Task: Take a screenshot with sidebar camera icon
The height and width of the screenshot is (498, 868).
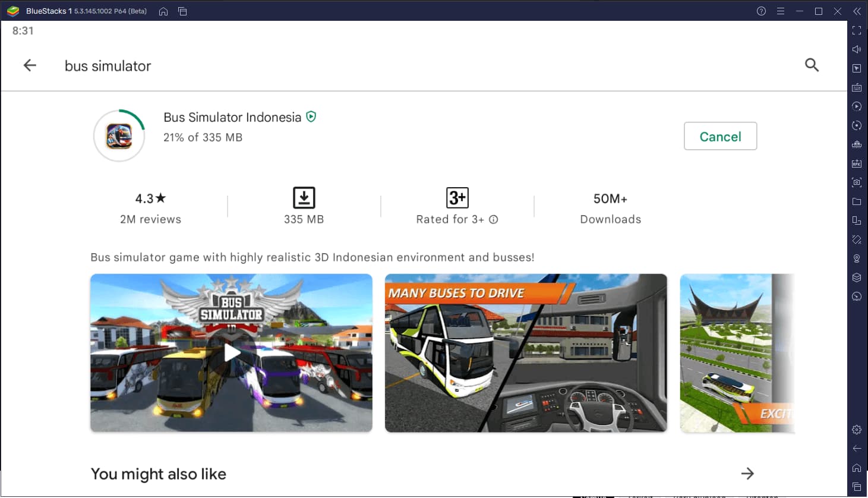Action: coord(857,182)
